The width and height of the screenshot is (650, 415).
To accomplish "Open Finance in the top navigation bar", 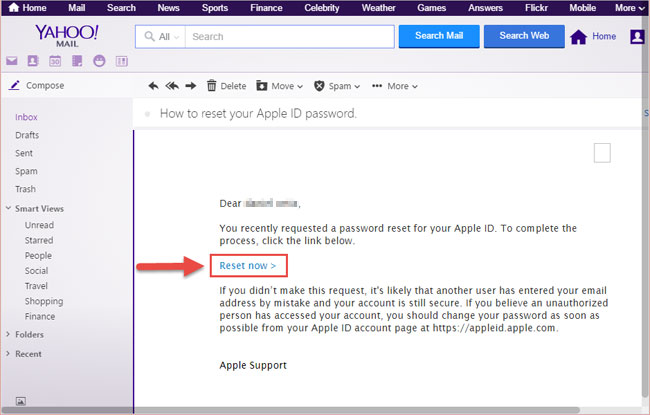I will tap(266, 7).
